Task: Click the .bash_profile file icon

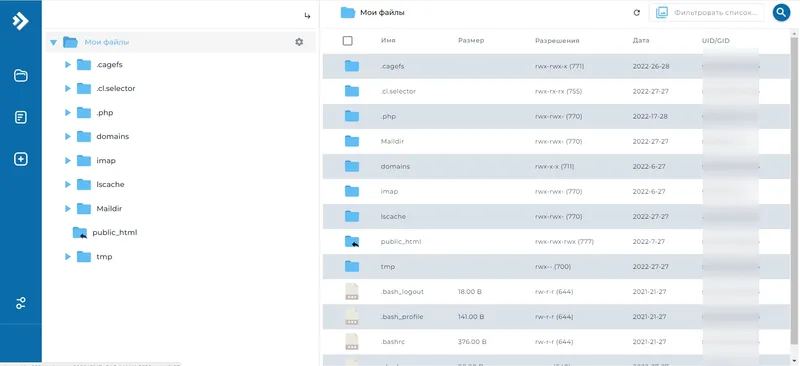Action: [352, 316]
